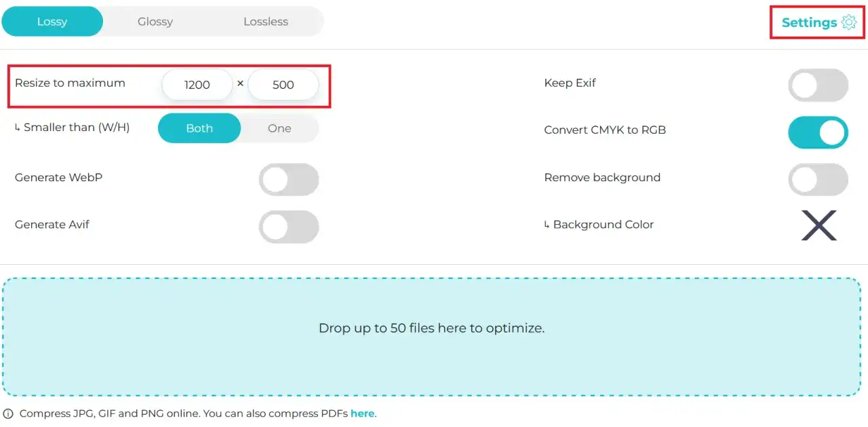Enable the Remove background switch

pos(818,179)
